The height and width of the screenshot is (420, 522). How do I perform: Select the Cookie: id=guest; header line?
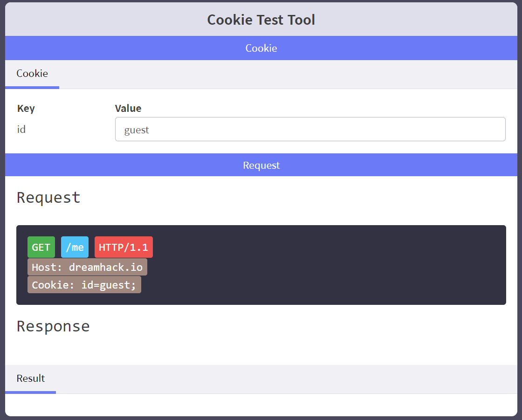84,285
